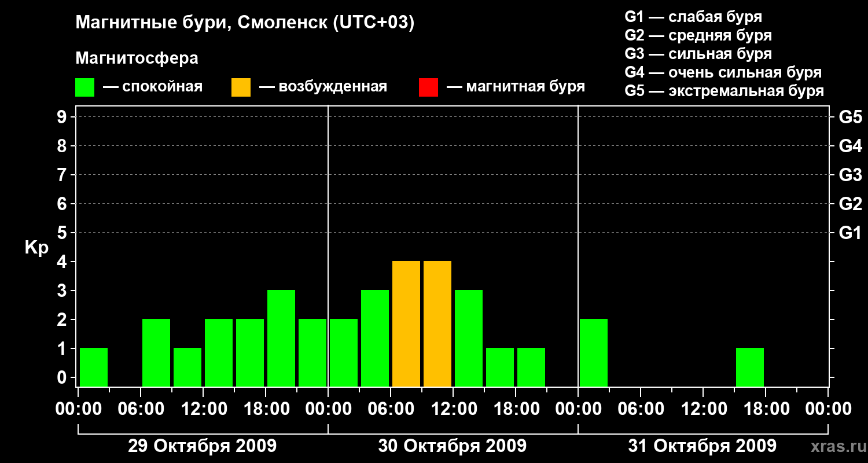Image resolution: width=868 pixels, height=463 pixels.
Task: Click the '29 Октября 2009' date label
Action: pos(202,446)
